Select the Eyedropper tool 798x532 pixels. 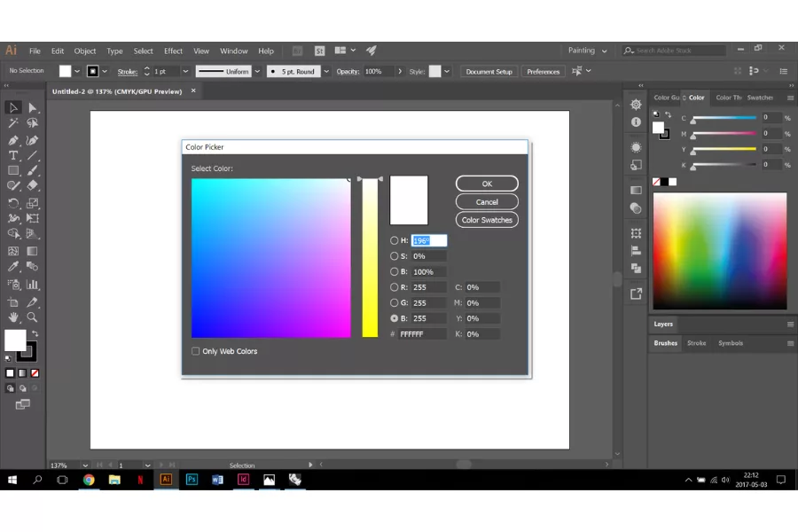(x=13, y=266)
